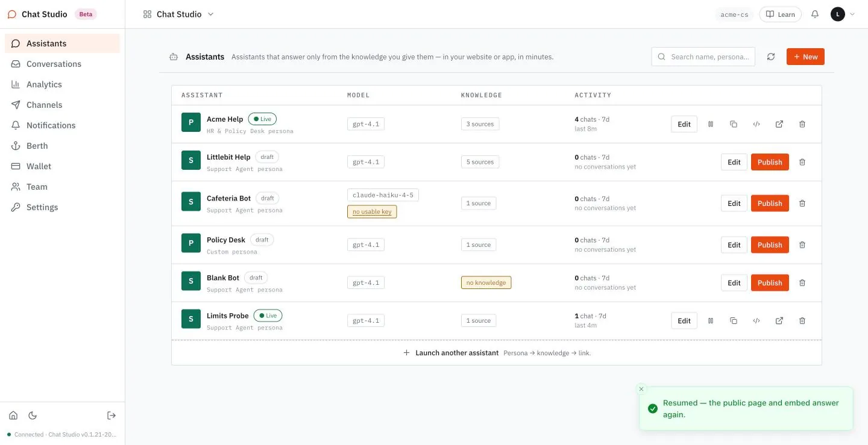Duplicate the Limits Probe assistant
Image resolution: width=868 pixels, height=445 pixels.
[x=734, y=321]
